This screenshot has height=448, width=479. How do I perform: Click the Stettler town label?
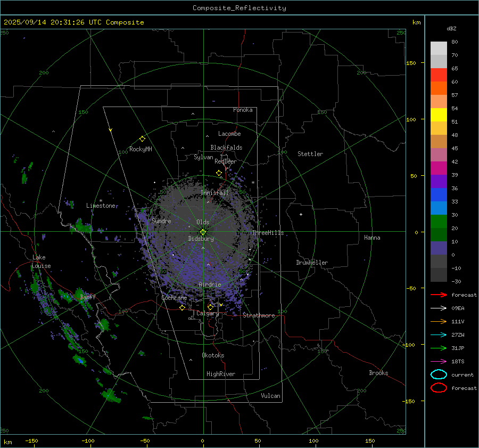tap(310, 154)
